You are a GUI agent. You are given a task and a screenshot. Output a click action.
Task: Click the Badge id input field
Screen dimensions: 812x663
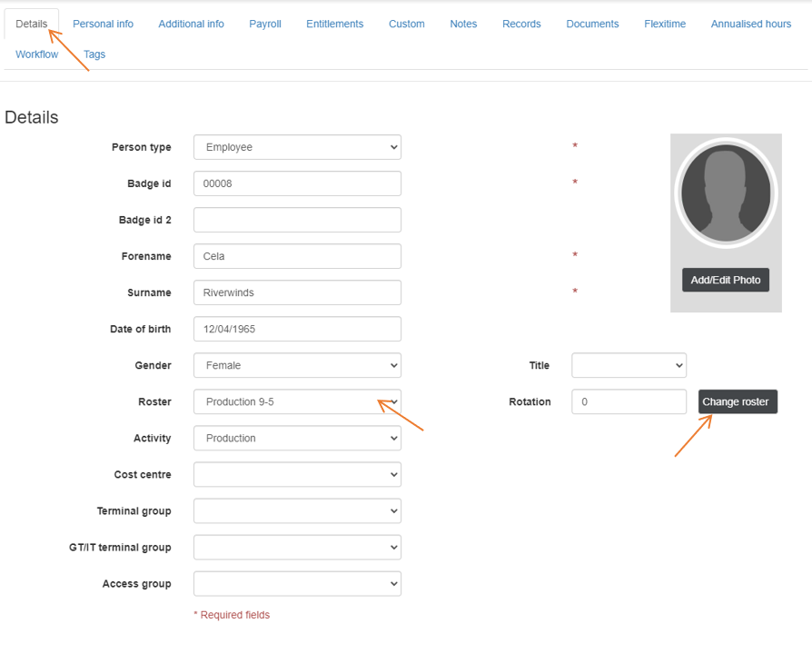297,183
